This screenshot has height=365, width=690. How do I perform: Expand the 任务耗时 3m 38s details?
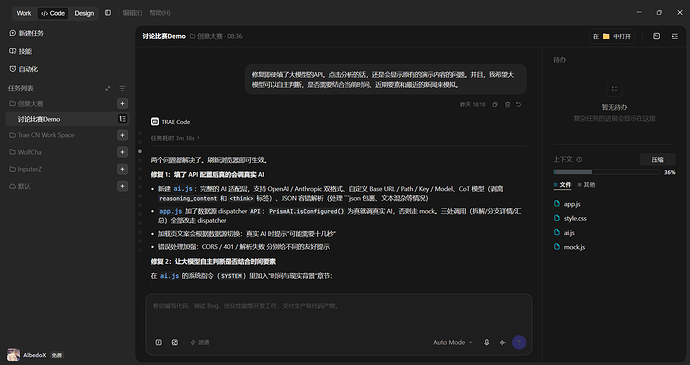tap(175, 138)
